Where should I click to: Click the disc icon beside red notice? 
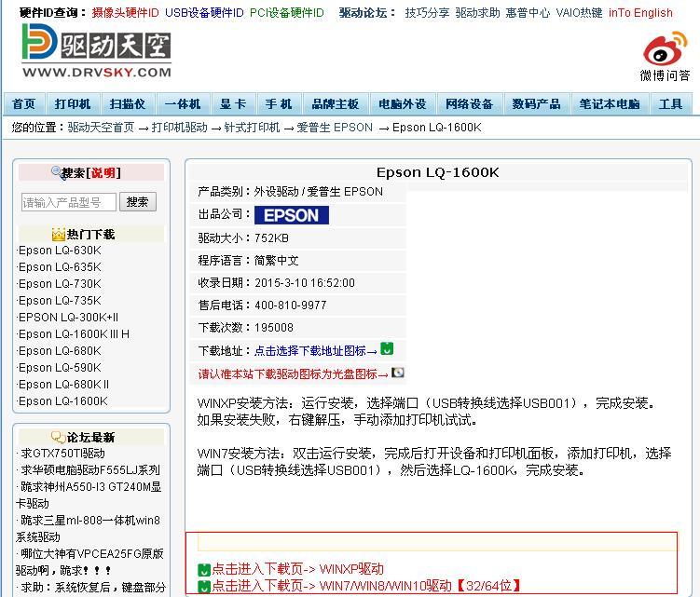[397, 373]
